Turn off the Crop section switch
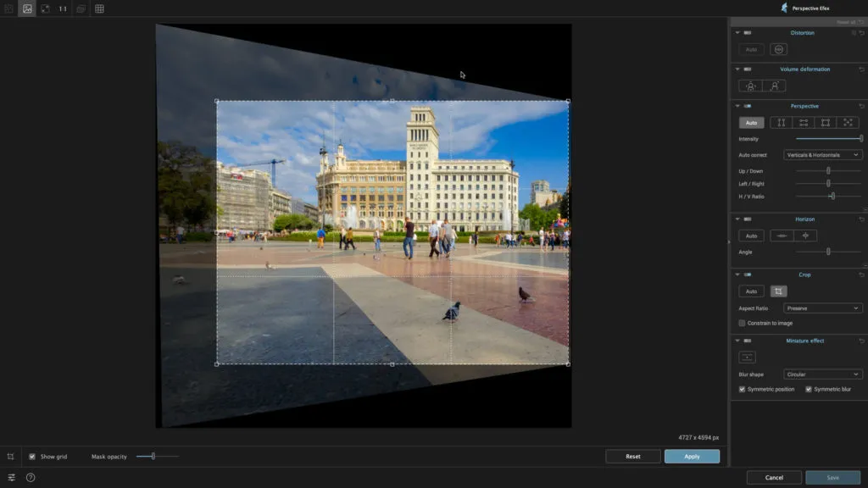 pos(748,274)
